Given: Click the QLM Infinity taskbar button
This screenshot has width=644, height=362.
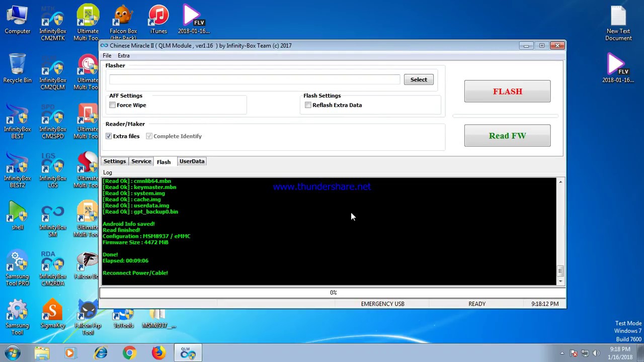Looking at the screenshot, I should click(188, 353).
